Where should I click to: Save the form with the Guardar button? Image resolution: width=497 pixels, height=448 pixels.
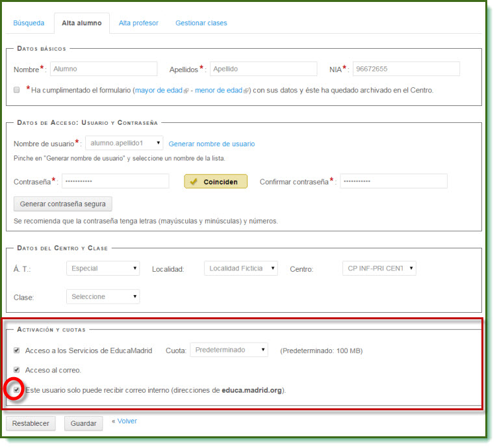(x=84, y=423)
